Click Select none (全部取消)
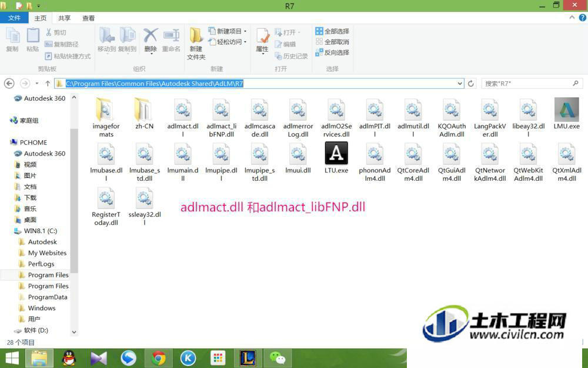588x368 pixels. coord(332,42)
